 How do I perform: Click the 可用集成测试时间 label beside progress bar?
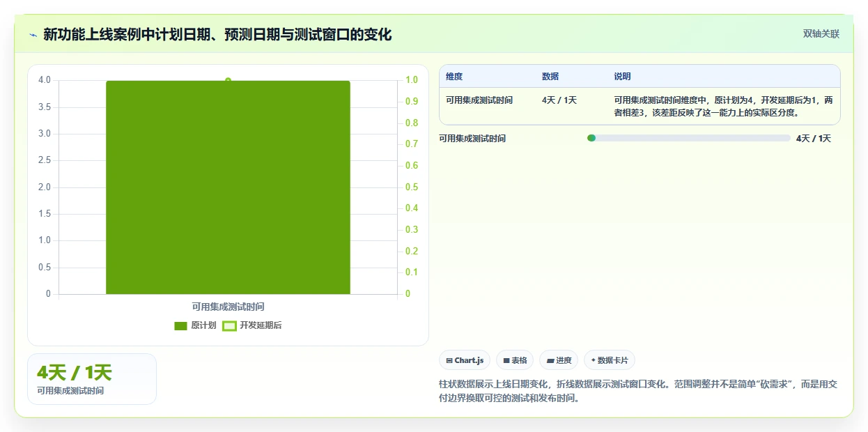tap(472, 139)
